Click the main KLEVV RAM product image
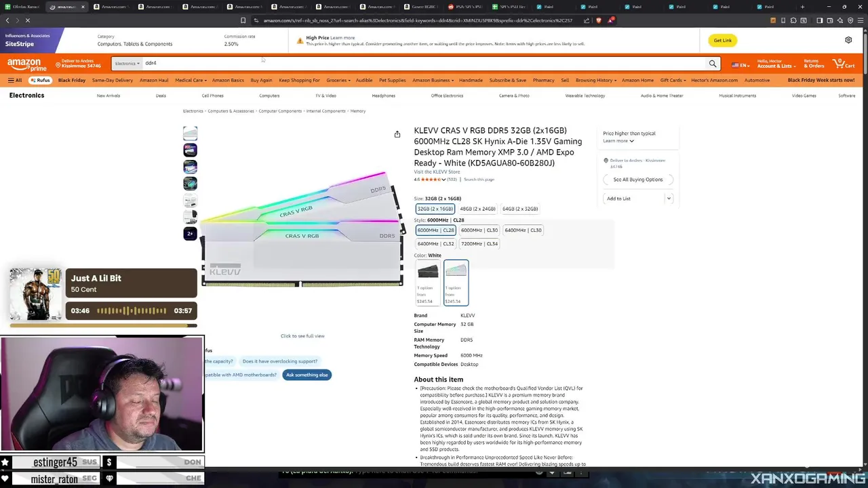The height and width of the screenshot is (488, 868). coord(302,228)
